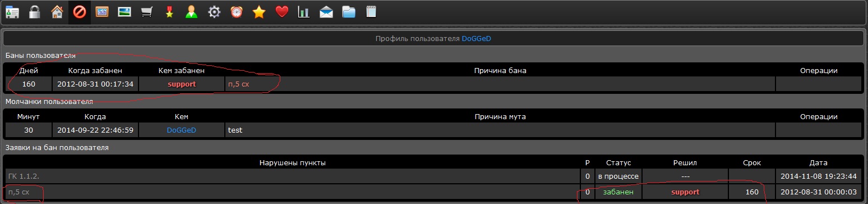The width and height of the screenshot is (868, 204).
Task: Click ban reason 'п,5 сх' in bans table
Action: tap(238, 84)
